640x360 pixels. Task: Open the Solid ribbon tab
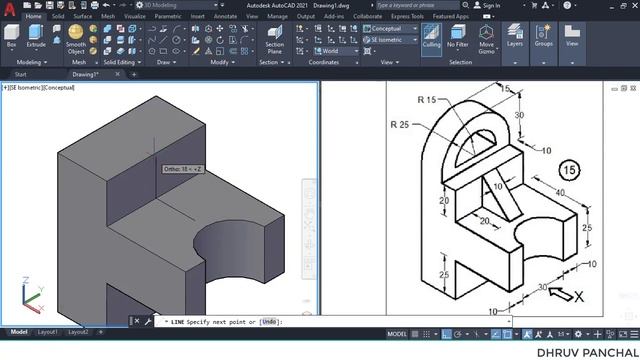[58, 16]
